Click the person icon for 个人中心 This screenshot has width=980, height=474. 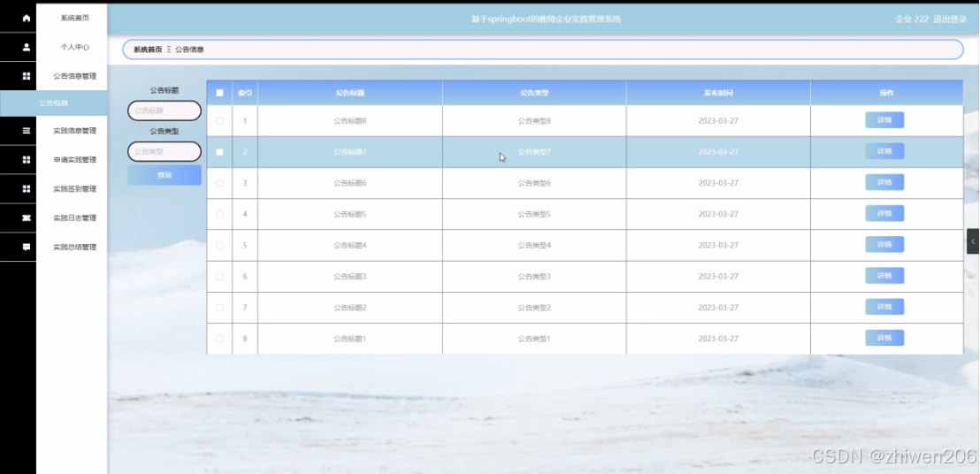(27, 47)
